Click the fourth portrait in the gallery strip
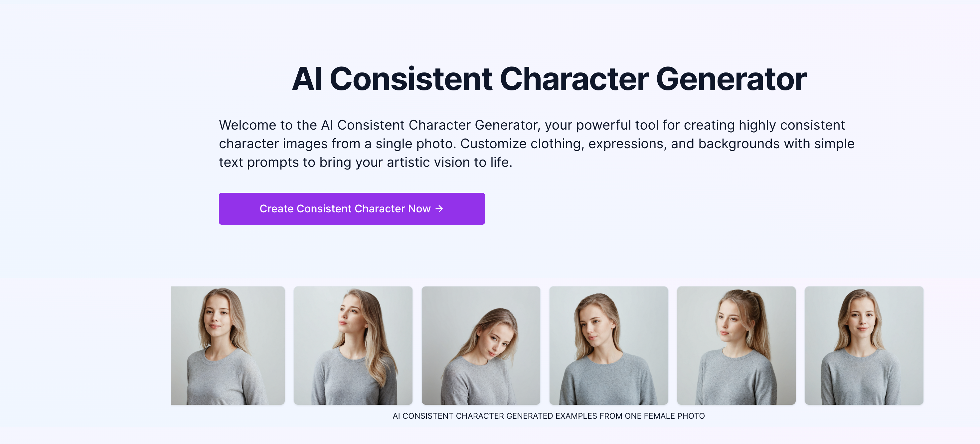The height and width of the screenshot is (444, 980). click(608, 345)
